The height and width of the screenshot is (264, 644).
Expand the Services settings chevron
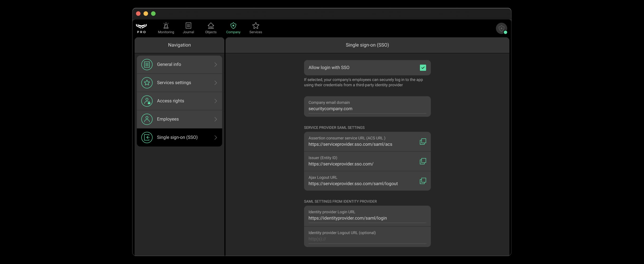click(x=216, y=83)
